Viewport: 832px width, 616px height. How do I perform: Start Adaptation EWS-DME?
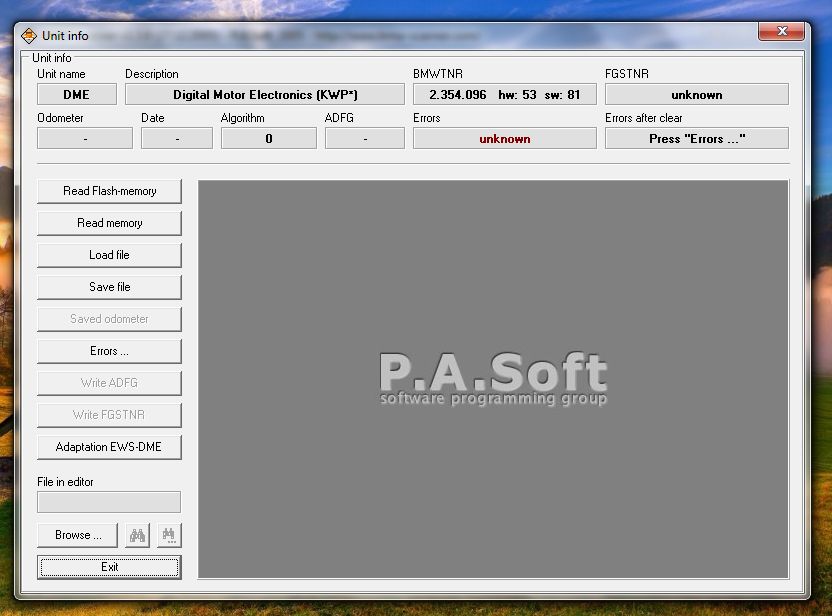(x=109, y=447)
